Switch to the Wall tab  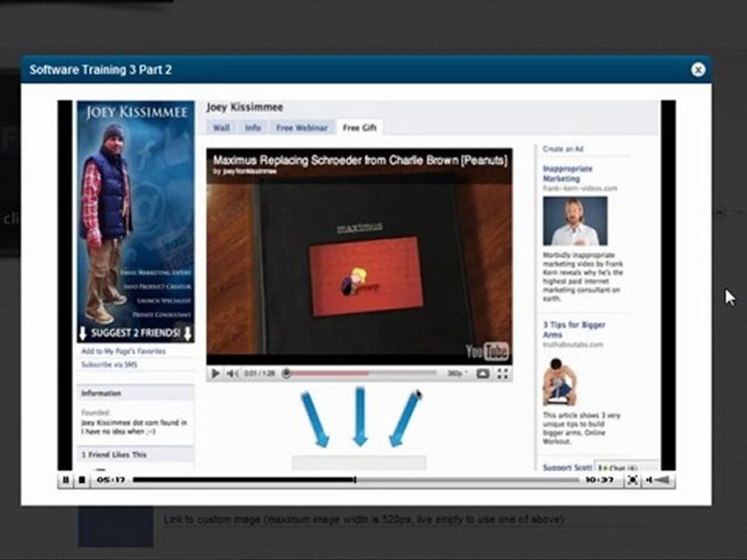(x=221, y=128)
